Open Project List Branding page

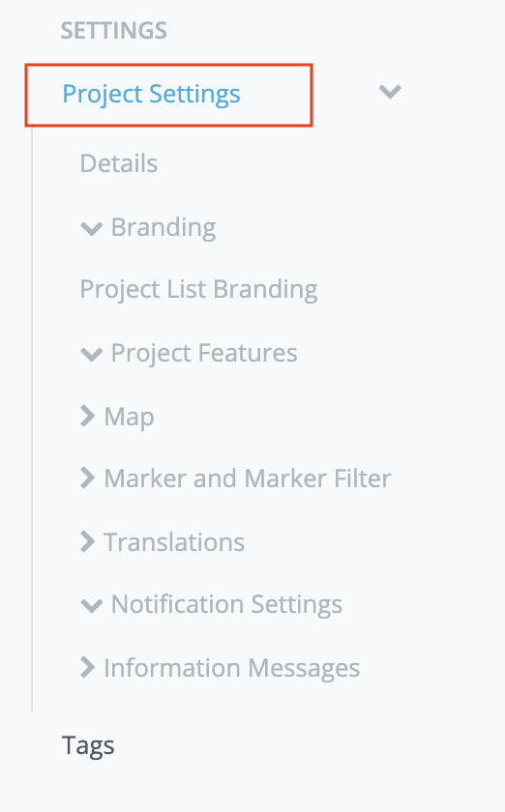198,289
